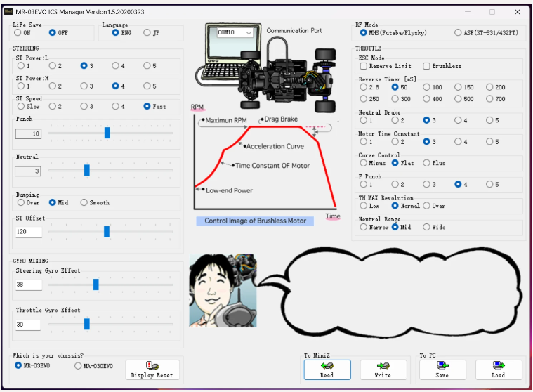Click the Load from PC button
Image resolution: width=533 pixels, height=392 pixels.
(x=498, y=370)
